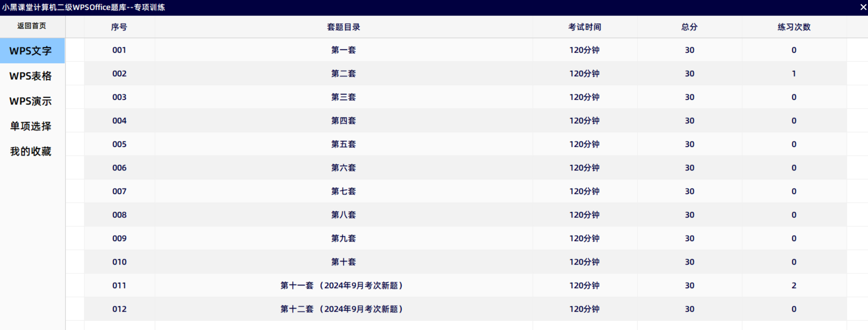
Task: Close the 专项训练 window
Action: [863, 7]
